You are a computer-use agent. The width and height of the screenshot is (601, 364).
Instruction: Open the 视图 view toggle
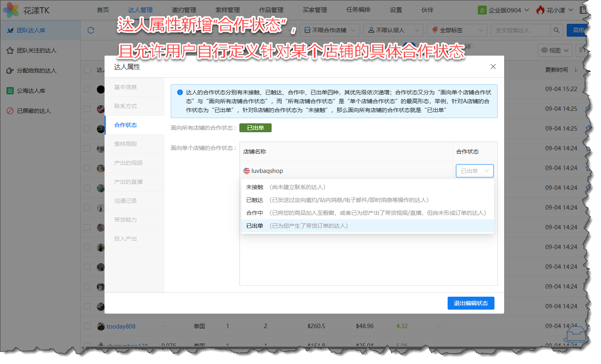pyautogui.click(x=555, y=50)
